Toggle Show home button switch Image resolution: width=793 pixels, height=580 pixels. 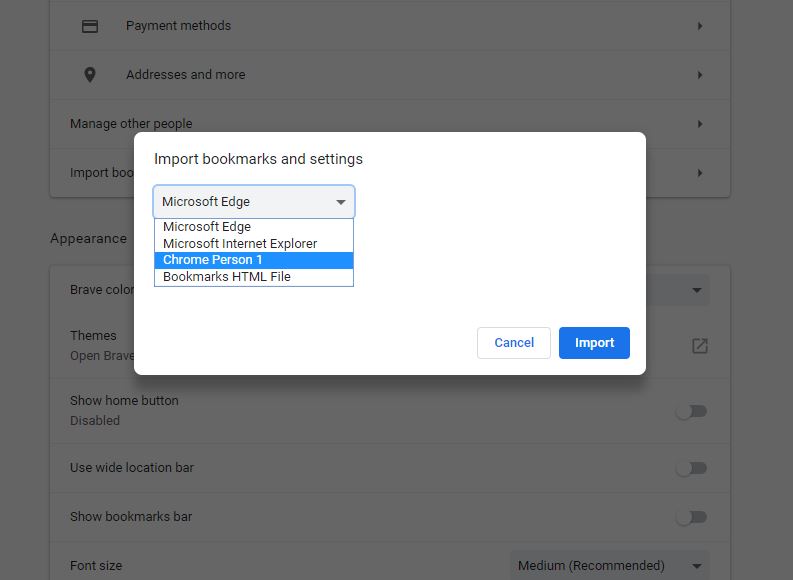[x=691, y=411]
